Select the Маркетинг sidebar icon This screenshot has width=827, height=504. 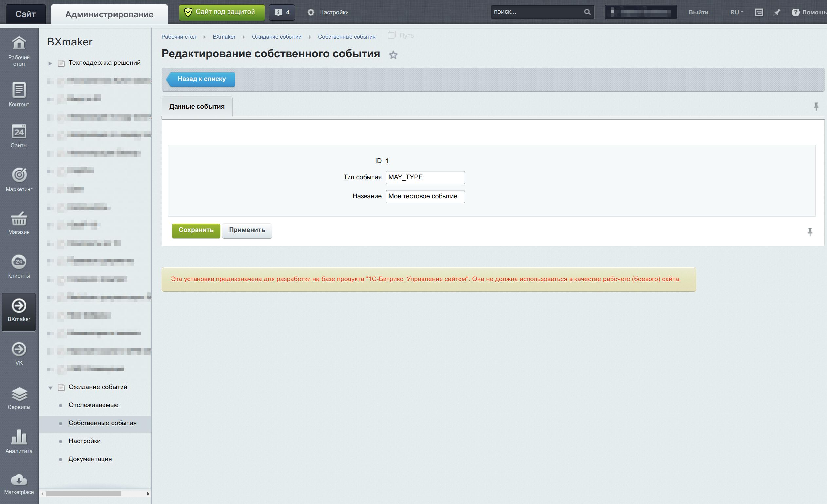coord(19,179)
